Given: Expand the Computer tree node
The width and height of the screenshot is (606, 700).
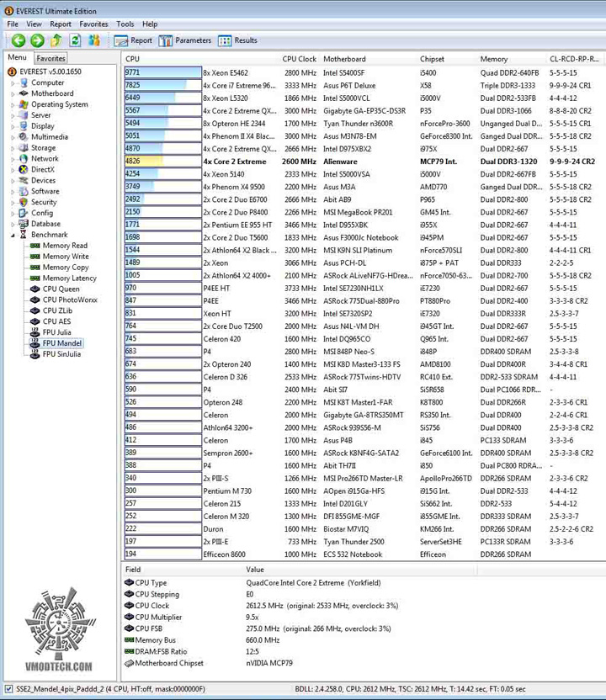Looking at the screenshot, I should pyautogui.click(x=13, y=82).
